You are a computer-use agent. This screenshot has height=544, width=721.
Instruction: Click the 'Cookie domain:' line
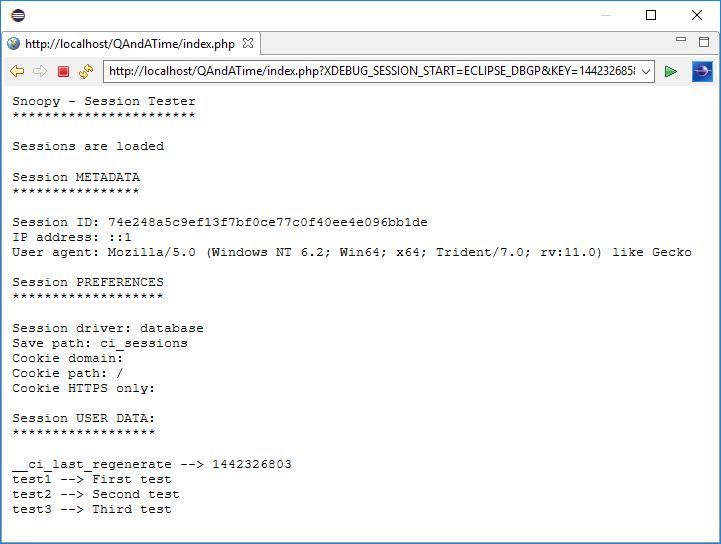click(68, 358)
